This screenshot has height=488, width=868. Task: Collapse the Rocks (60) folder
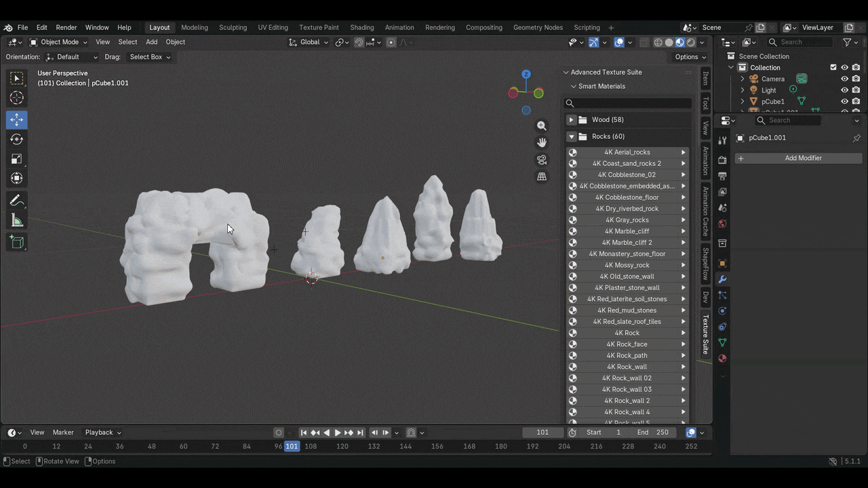coord(571,137)
